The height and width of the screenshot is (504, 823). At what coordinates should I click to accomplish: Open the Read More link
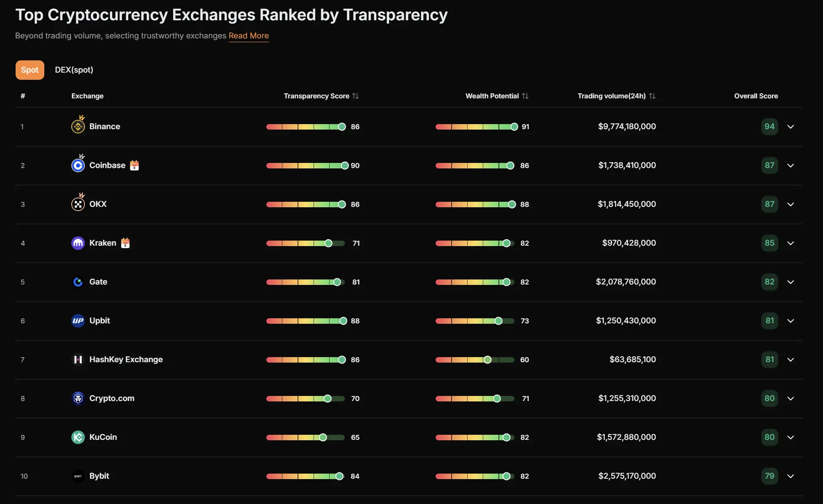coord(249,36)
